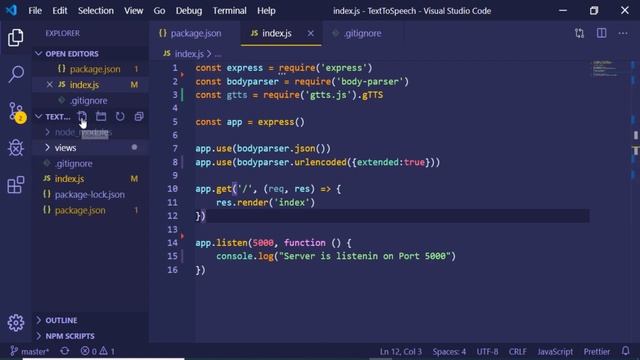640x360 pixels.
Task: Open the Search view icon
Action: click(16, 74)
